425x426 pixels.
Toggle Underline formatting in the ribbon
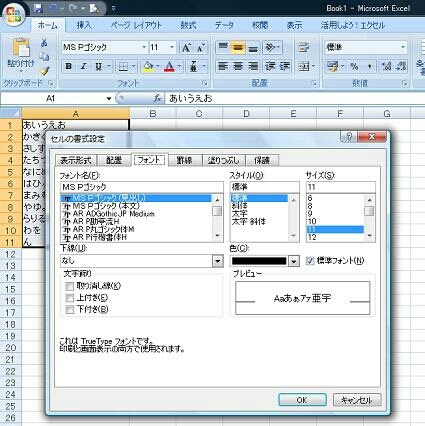pos(98,66)
